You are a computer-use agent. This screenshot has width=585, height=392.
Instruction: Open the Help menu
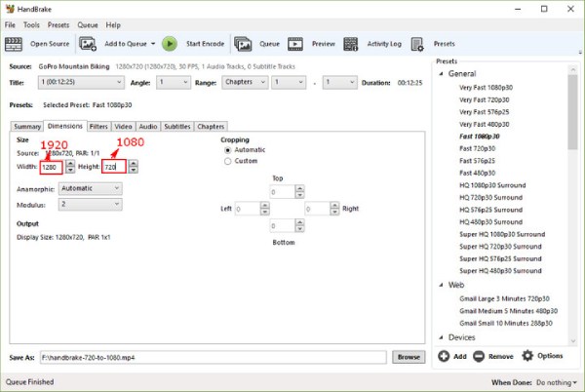pos(113,25)
